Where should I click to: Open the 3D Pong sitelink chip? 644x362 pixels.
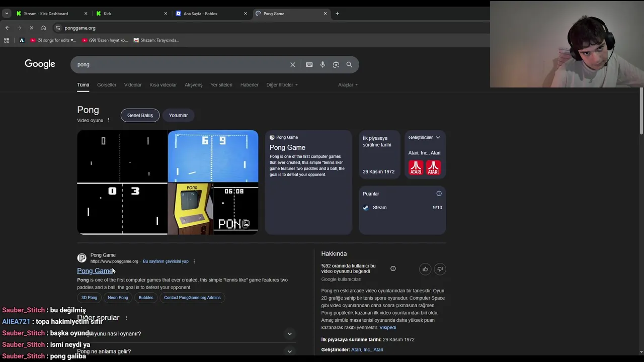(x=89, y=298)
